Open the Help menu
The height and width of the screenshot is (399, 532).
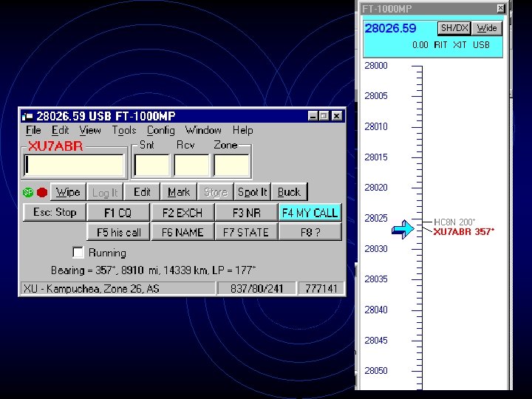click(x=242, y=130)
